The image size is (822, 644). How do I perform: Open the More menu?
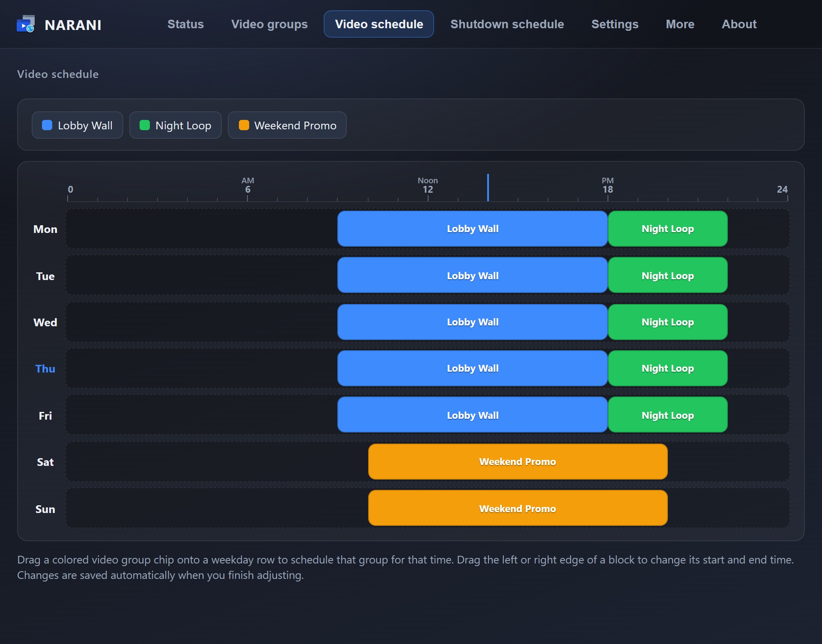[x=680, y=24]
